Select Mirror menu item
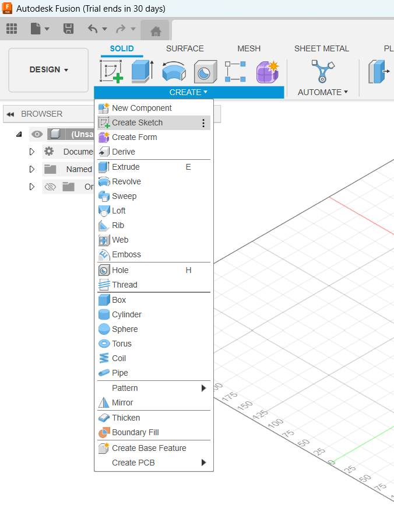 click(x=154, y=402)
